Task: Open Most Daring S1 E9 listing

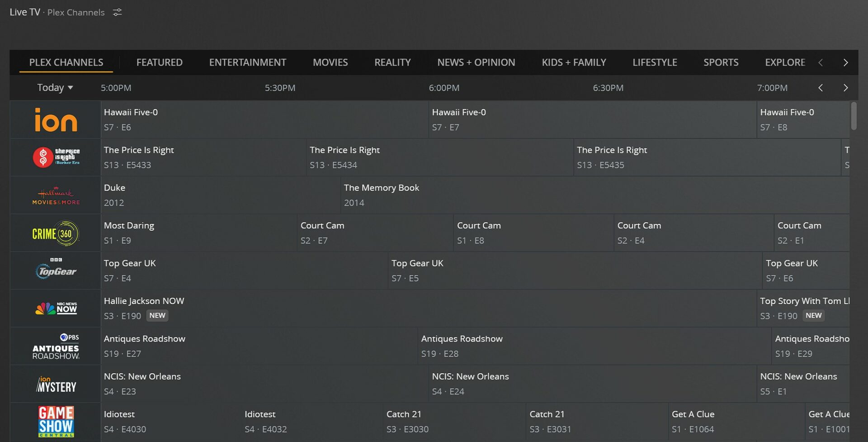Action: [x=199, y=233]
